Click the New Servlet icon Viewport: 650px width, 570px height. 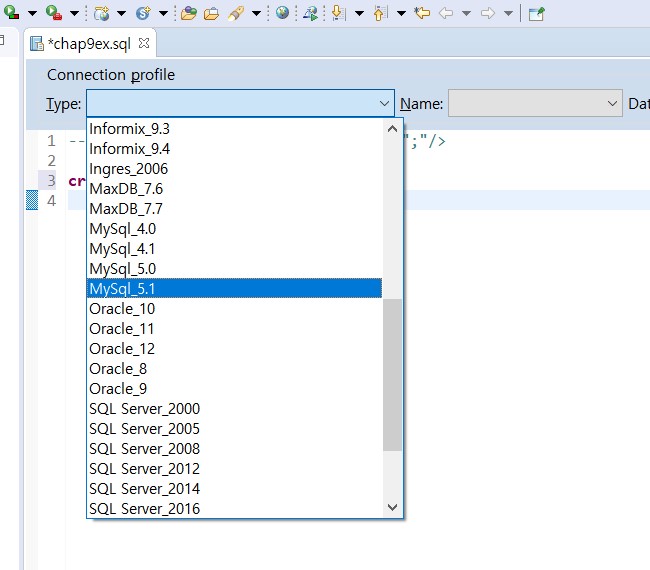tap(143, 13)
